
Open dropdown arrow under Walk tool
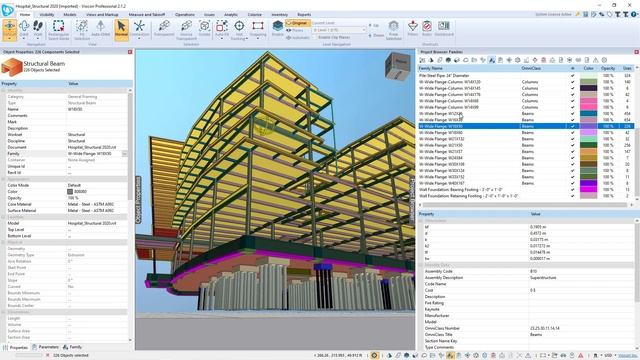(38, 39)
